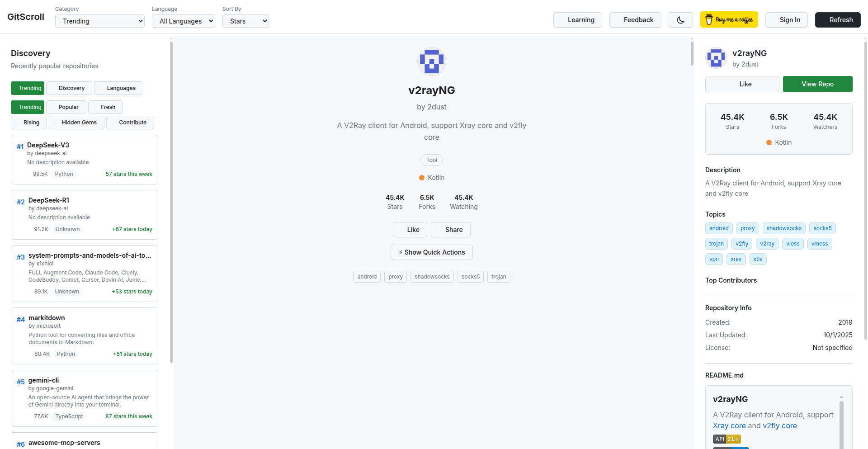The image size is (868, 449).
Task: Click the v2rayNG avatar in the right panel
Action: pyautogui.click(x=716, y=58)
